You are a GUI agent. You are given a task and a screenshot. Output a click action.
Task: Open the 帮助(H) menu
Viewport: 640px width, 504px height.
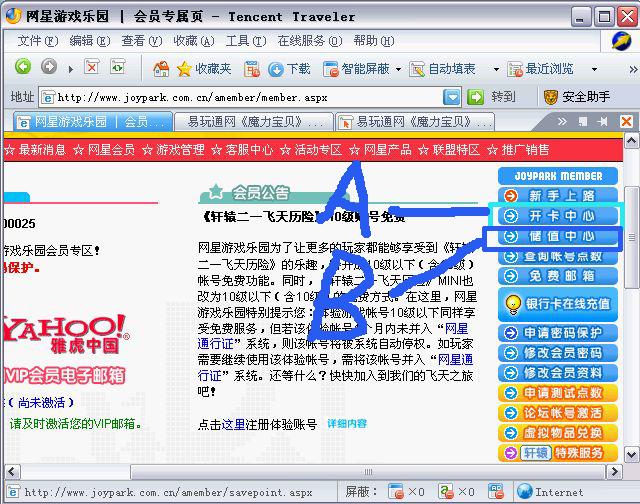coord(373,41)
